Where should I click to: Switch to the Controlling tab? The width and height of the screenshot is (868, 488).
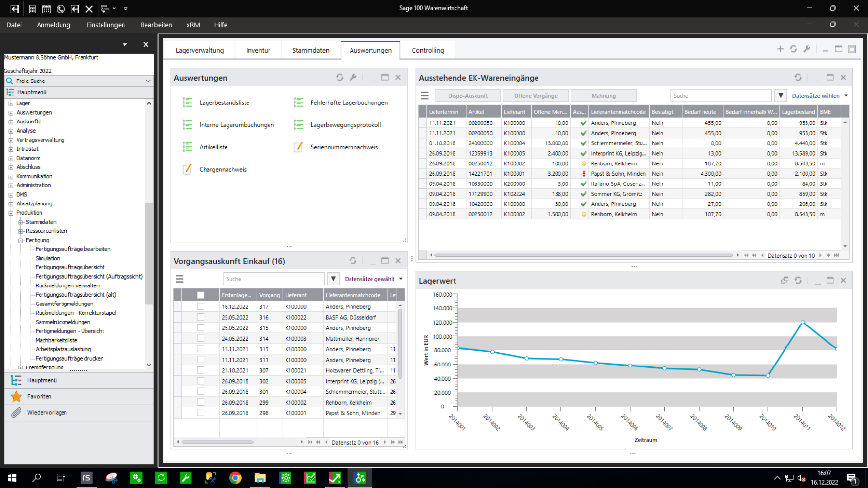tap(428, 50)
